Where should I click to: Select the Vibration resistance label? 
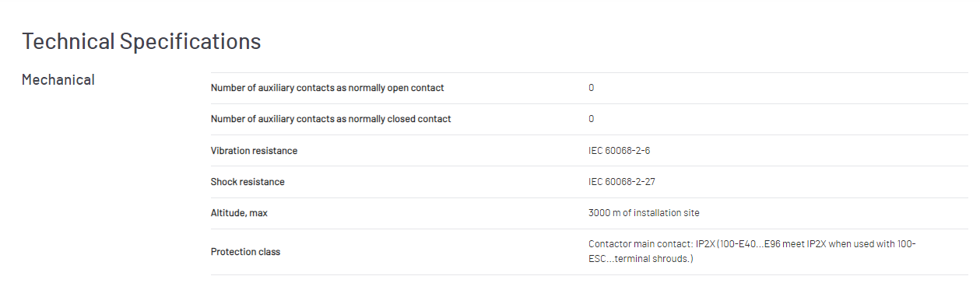click(254, 151)
